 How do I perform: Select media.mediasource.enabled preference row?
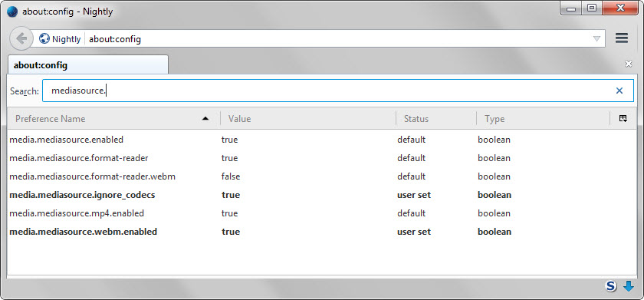tap(322, 140)
